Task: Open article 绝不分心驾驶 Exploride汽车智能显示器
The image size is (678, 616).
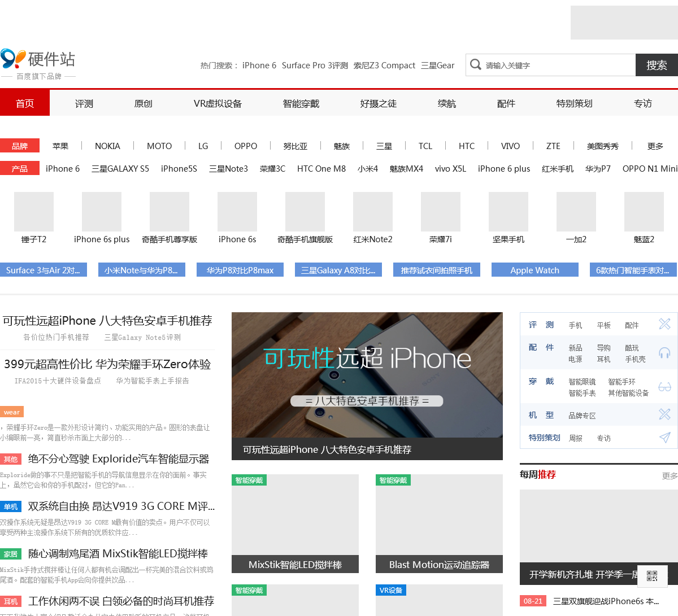Action: point(119,458)
